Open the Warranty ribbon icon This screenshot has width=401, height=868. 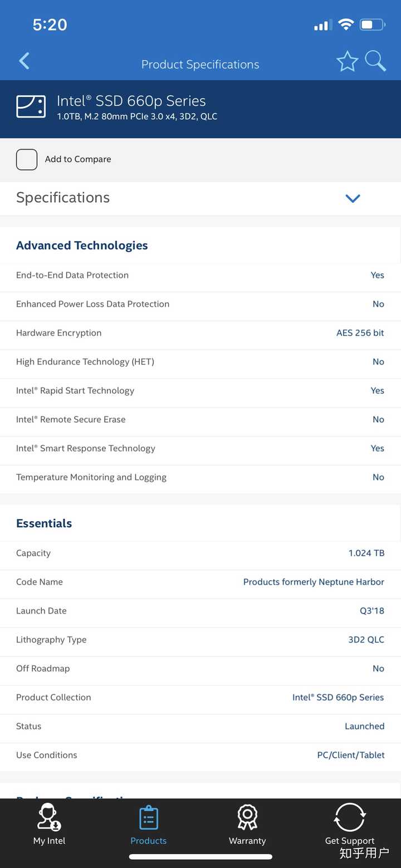coord(247,817)
